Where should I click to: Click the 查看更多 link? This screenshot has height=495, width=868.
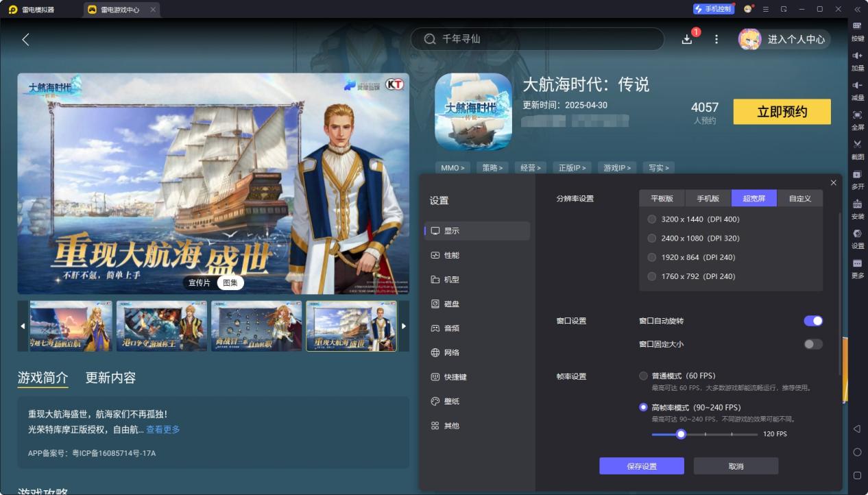click(x=163, y=429)
